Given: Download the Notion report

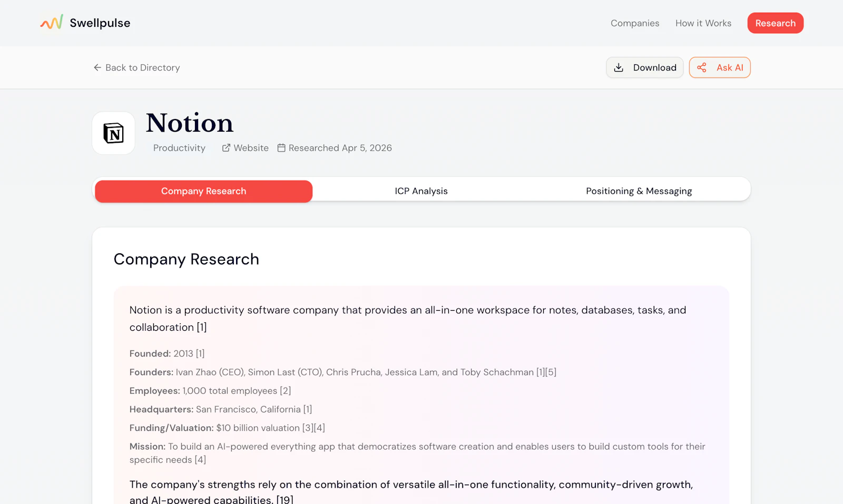Looking at the screenshot, I should coord(645,67).
